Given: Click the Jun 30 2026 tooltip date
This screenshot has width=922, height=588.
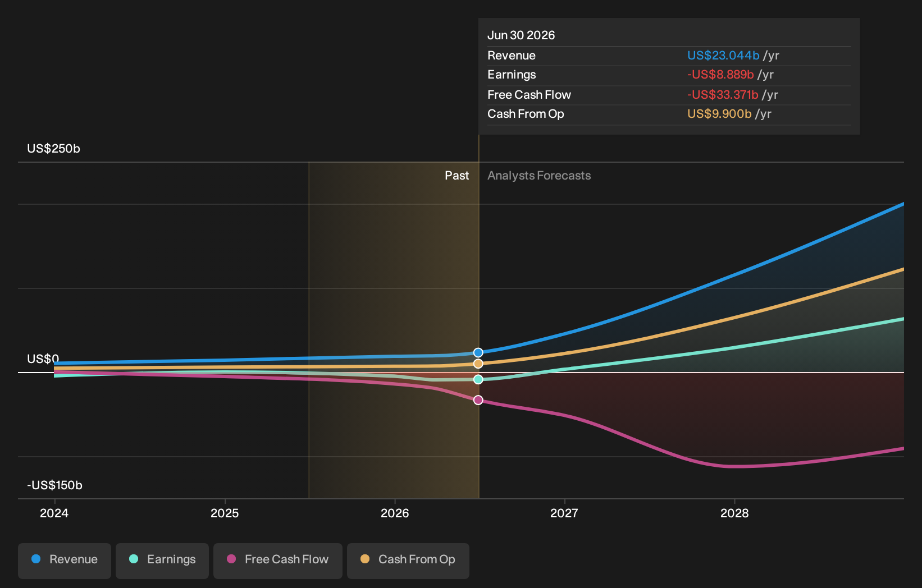Looking at the screenshot, I should (521, 35).
